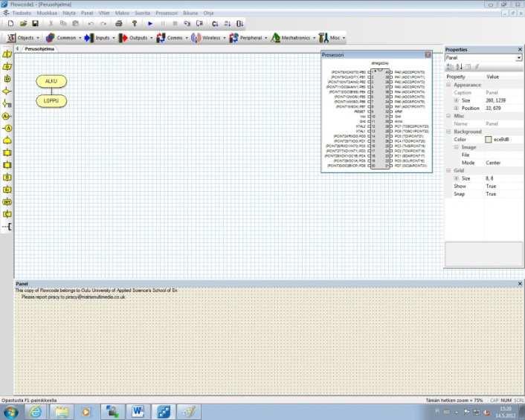Cut the selected flowchart item
525x420 pixels.
(x=51, y=24)
